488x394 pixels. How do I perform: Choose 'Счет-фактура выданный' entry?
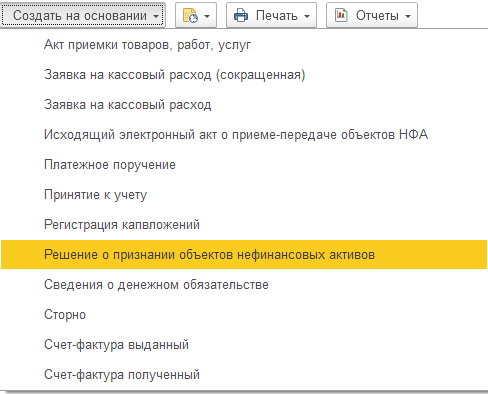coord(244,345)
